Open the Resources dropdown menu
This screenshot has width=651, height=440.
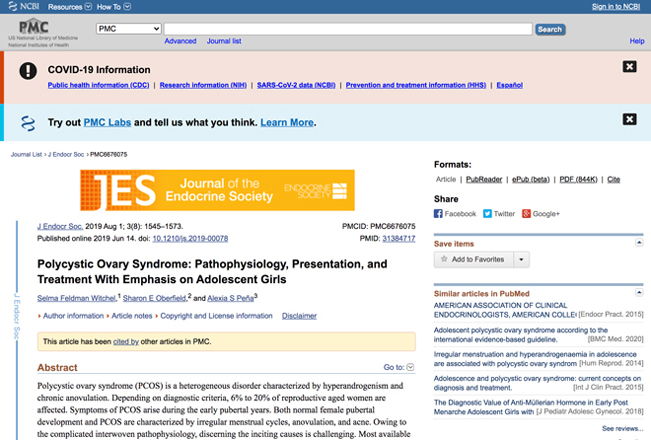70,7
